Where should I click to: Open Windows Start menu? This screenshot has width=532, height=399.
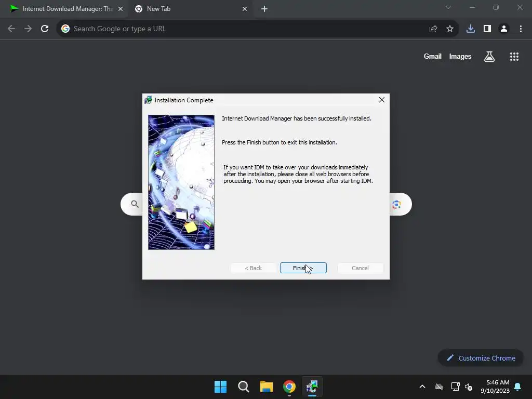point(220,387)
